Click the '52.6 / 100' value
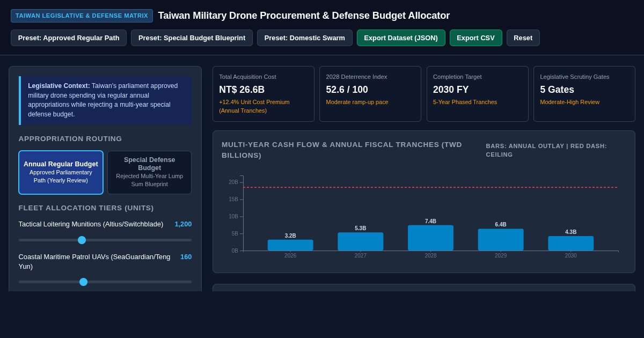This screenshot has height=338, width=644. [x=347, y=90]
